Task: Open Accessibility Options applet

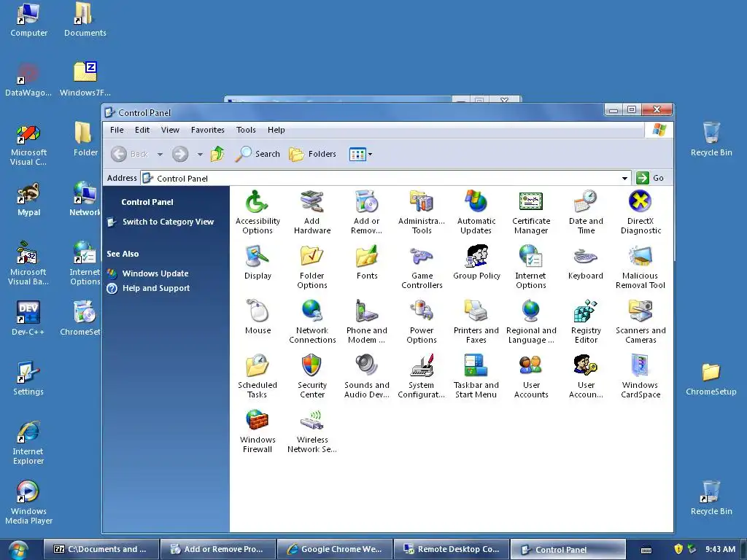Action: 258,212
